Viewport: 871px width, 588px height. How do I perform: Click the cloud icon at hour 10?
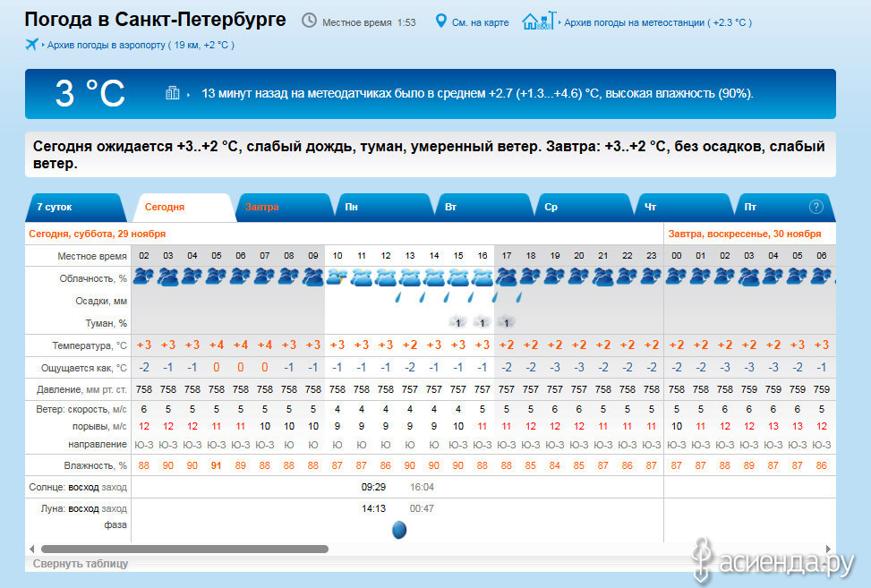coord(337,277)
